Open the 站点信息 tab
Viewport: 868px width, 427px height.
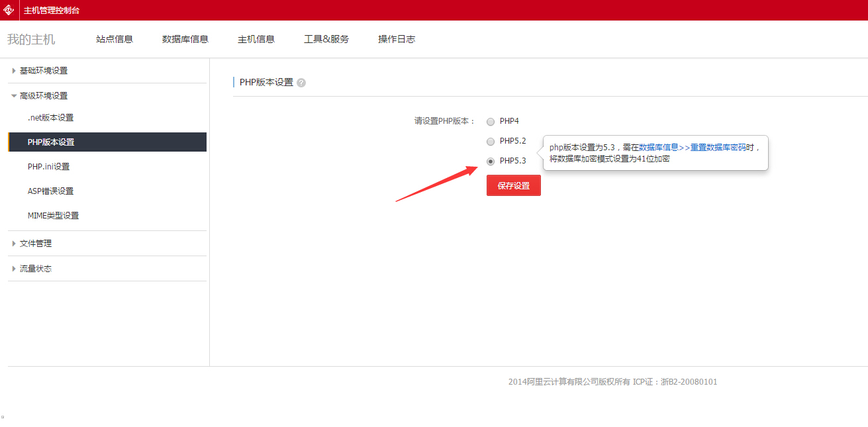[115, 39]
